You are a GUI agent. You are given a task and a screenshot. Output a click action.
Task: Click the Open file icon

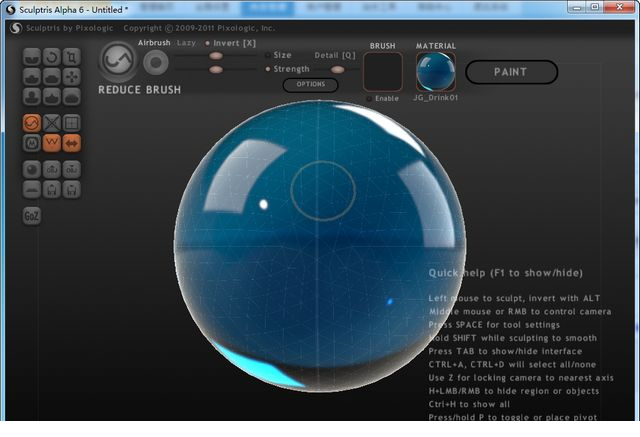click(52, 189)
